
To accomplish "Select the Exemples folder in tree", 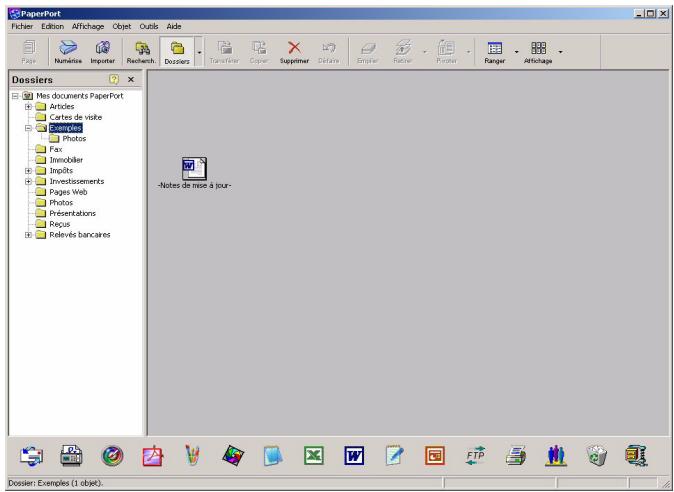I will pos(65,128).
